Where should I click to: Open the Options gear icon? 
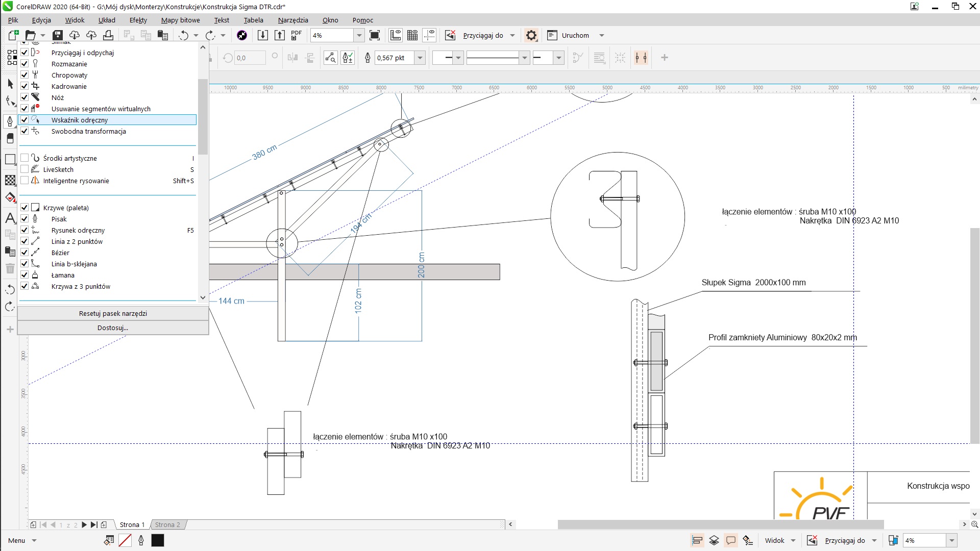click(x=531, y=35)
